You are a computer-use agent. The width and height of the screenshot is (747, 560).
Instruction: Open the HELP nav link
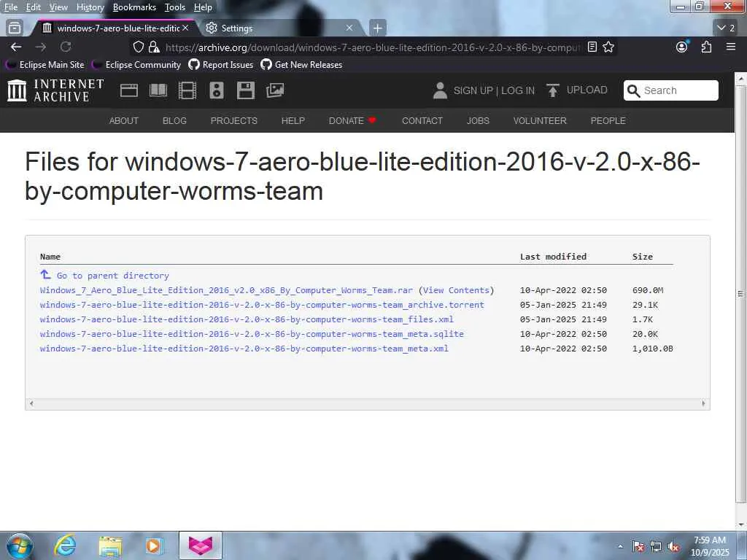[293, 120]
